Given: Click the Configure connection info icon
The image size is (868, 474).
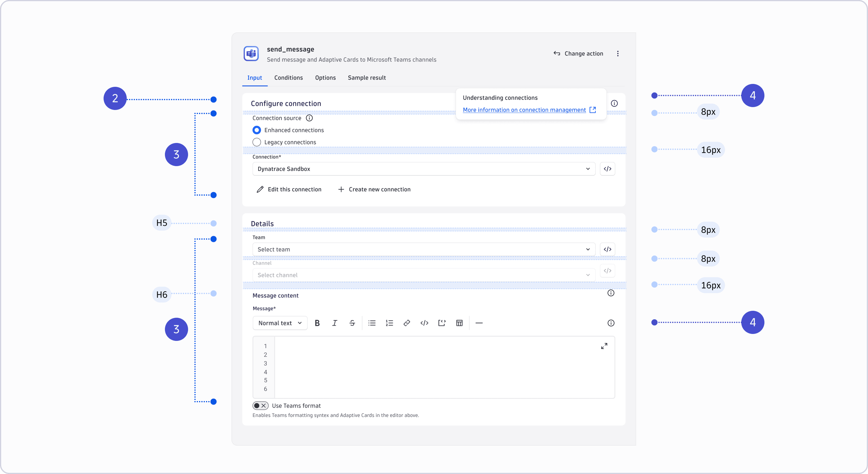Looking at the screenshot, I should 614,104.
